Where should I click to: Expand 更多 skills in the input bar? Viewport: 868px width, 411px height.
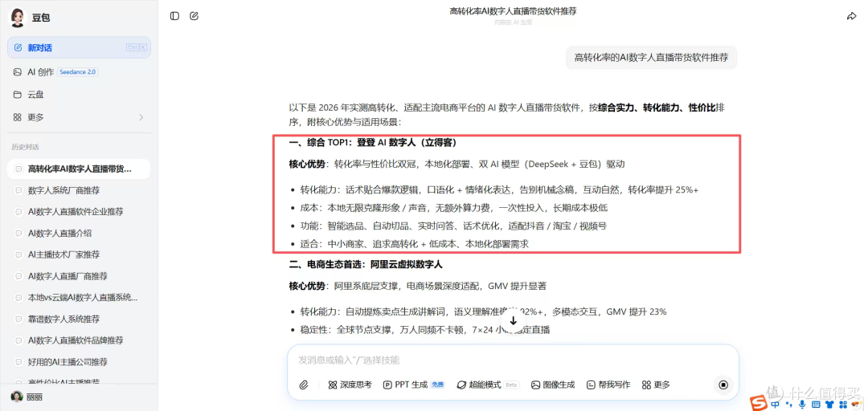point(656,385)
